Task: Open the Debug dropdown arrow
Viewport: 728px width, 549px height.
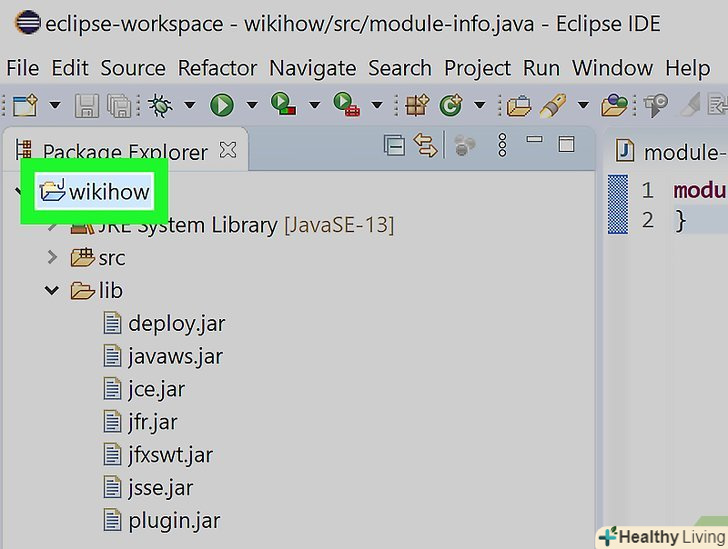Action: [189, 105]
